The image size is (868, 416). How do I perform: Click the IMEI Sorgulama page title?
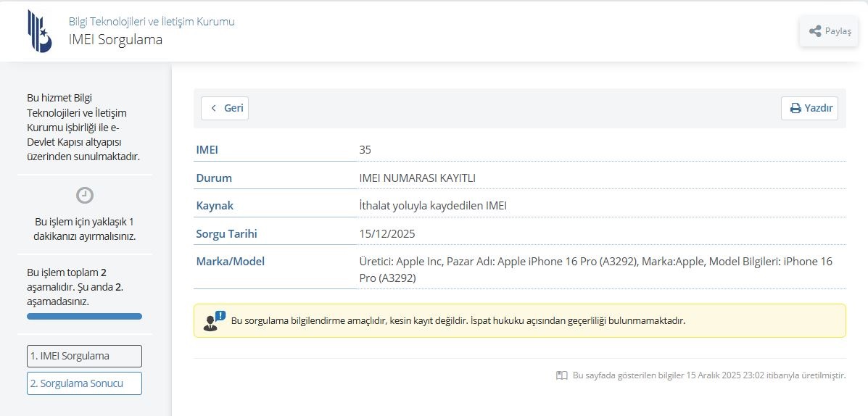[x=115, y=40]
